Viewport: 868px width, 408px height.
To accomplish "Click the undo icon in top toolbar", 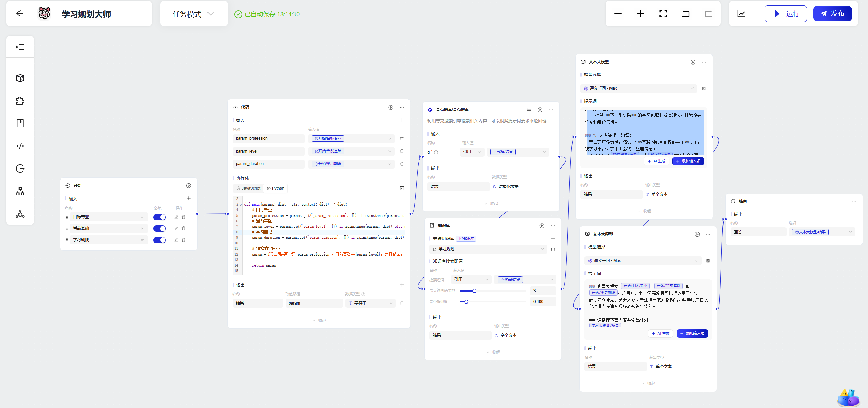I will [685, 14].
